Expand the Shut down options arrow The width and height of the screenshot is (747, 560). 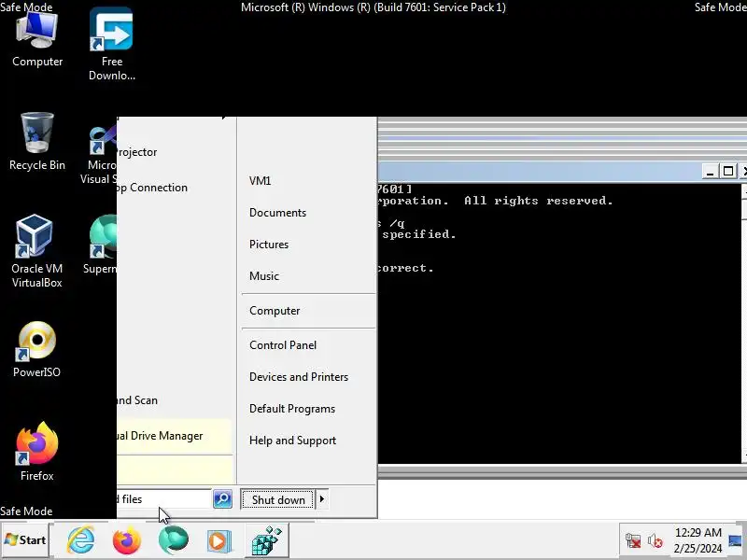click(322, 499)
